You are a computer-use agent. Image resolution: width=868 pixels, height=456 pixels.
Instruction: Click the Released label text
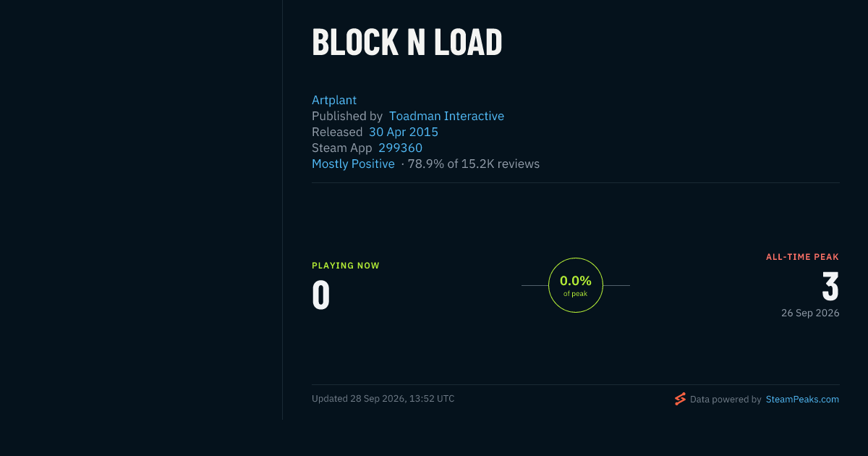click(x=337, y=132)
